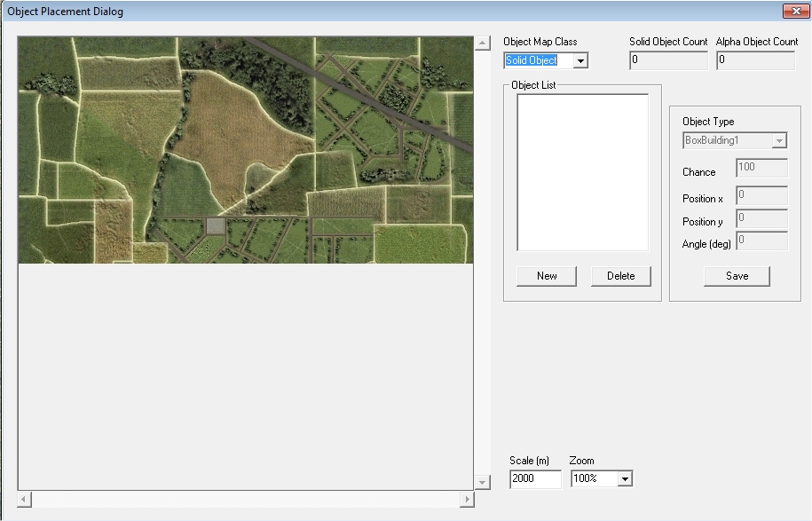Save the object settings
Viewport: 812px width, 521px height.
[x=737, y=276]
